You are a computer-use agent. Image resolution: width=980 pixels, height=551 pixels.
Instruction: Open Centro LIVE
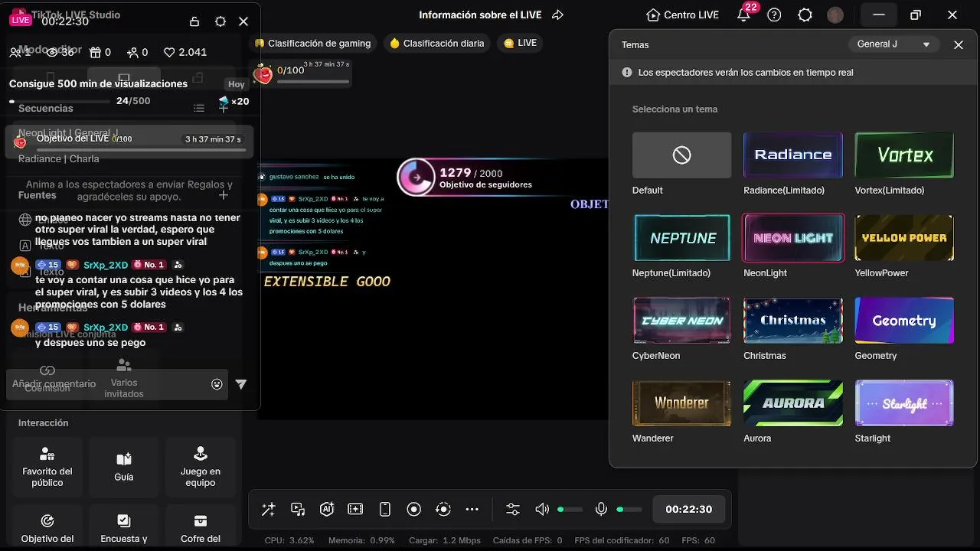coord(682,15)
